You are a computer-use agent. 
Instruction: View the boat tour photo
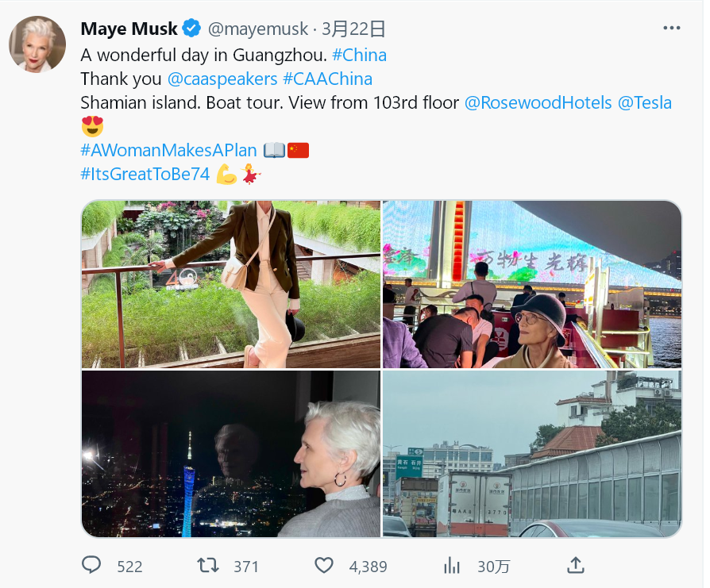click(x=532, y=284)
